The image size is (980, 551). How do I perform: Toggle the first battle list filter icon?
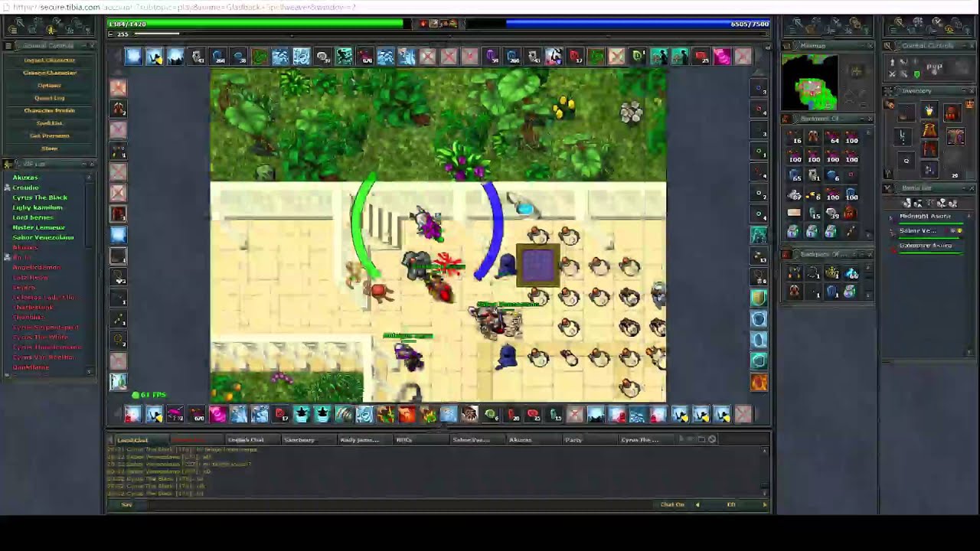(x=907, y=203)
